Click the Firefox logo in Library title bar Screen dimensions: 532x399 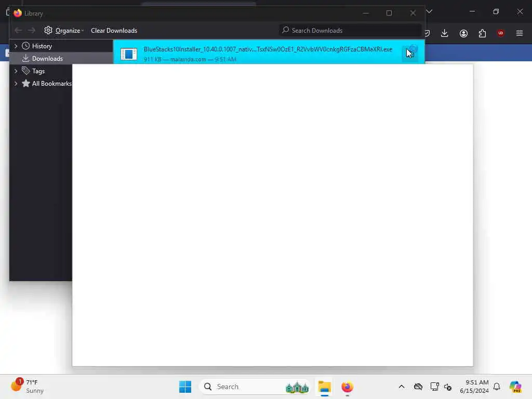pyautogui.click(x=18, y=13)
